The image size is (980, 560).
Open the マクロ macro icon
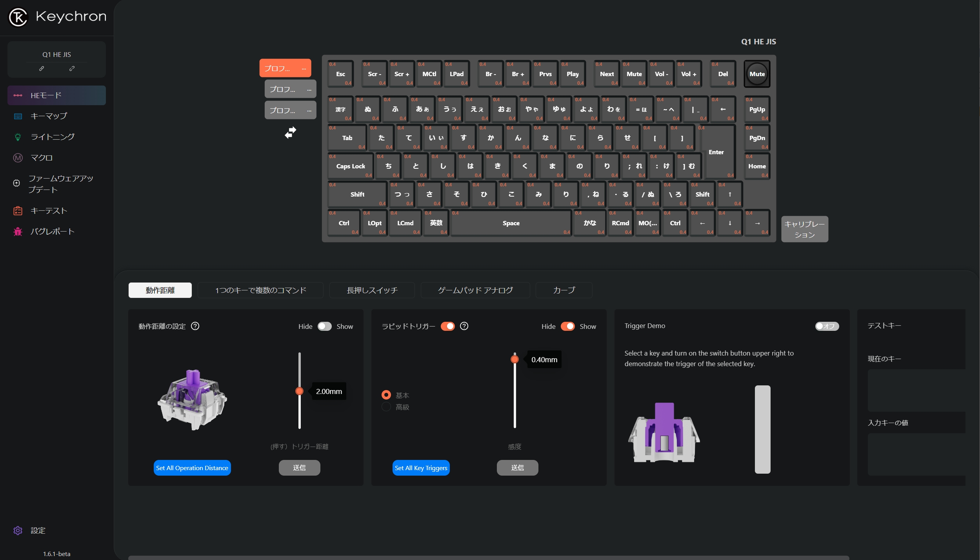pos(18,158)
